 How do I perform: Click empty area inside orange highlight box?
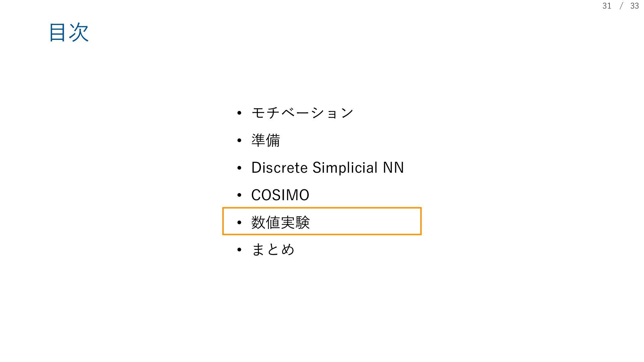pos(366,221)
